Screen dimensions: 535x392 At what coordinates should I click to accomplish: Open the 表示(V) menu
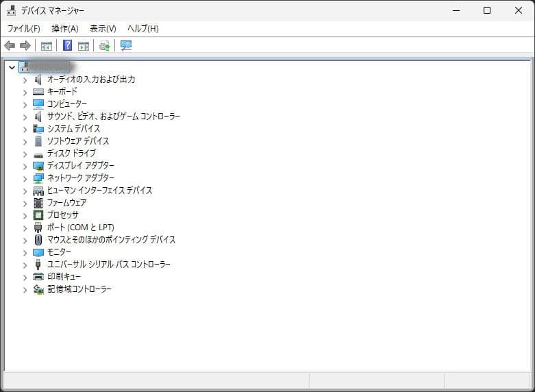pyautogui.click(x=103, y=29)
